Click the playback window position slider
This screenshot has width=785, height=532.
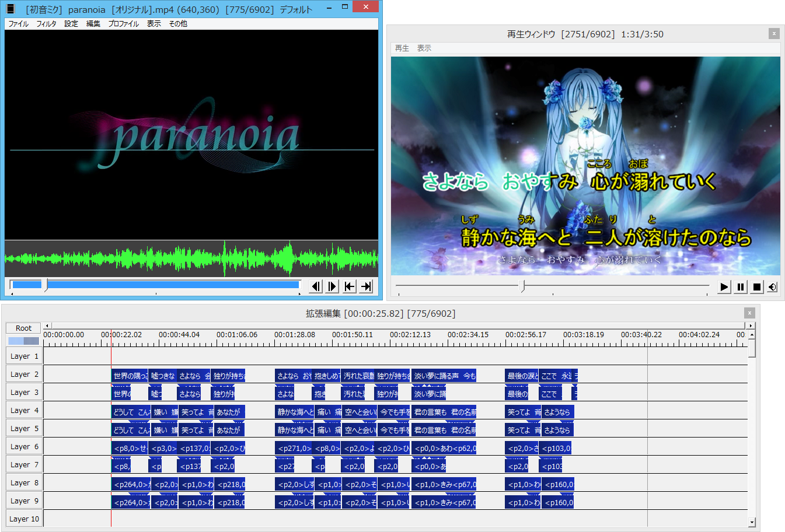click(552, 286)
